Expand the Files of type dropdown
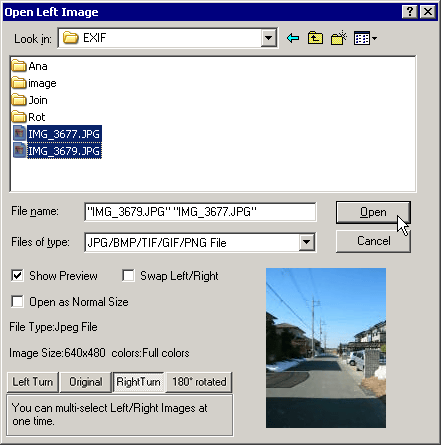 coord(306,242)
